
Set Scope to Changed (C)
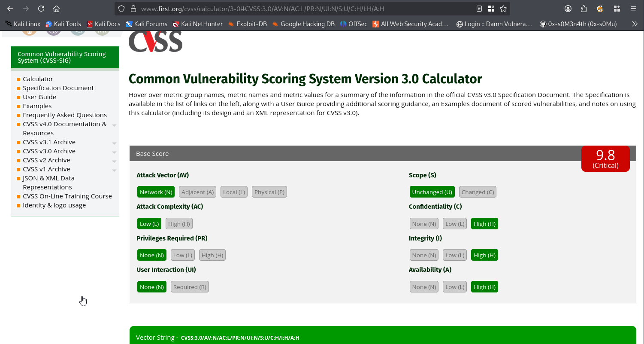tap(478, 192)
